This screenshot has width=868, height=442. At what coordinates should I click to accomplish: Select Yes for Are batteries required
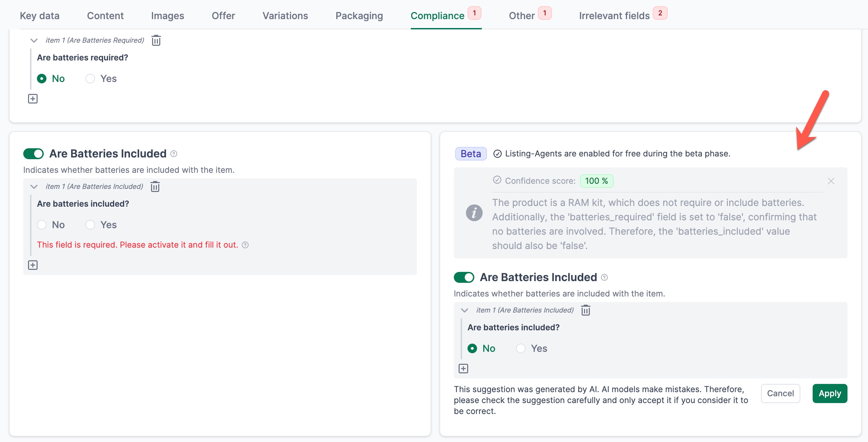pos(90,79)
